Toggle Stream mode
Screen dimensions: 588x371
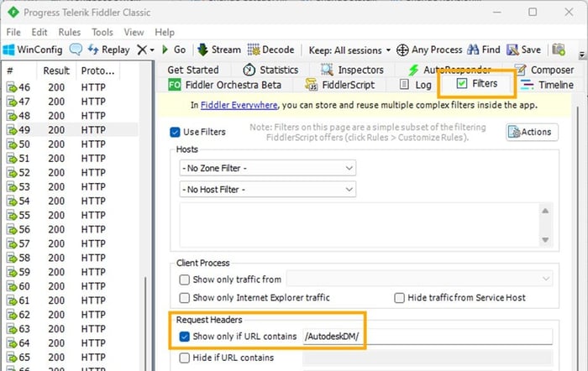219,50
